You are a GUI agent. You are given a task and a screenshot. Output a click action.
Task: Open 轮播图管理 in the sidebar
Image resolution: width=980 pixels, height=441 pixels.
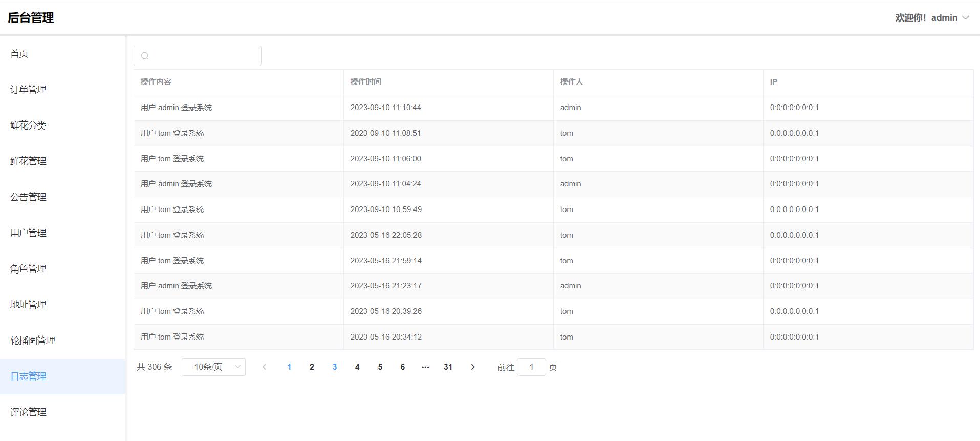click(x=62, y=341)
